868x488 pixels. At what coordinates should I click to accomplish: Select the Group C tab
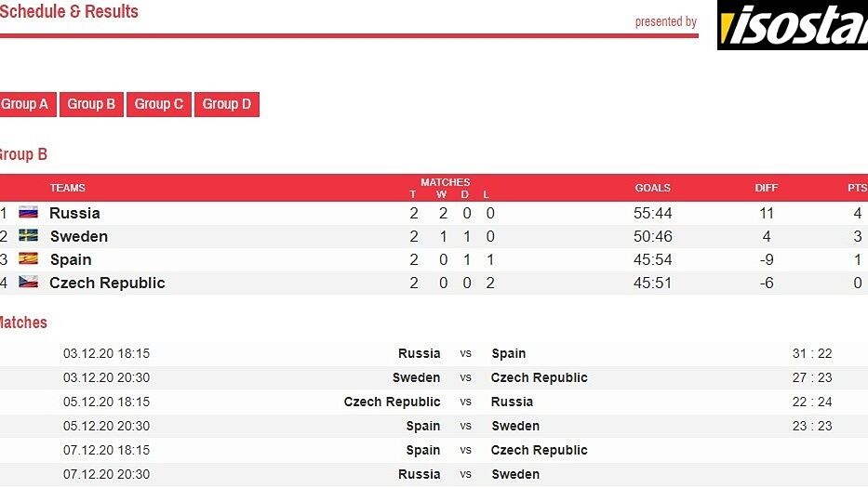coord(159,104)
